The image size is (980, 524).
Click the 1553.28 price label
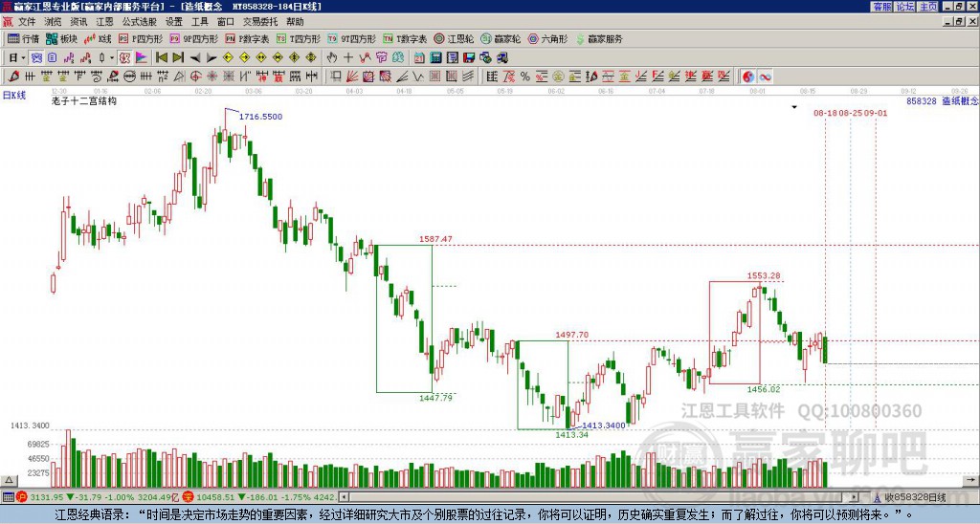(764, 276)
